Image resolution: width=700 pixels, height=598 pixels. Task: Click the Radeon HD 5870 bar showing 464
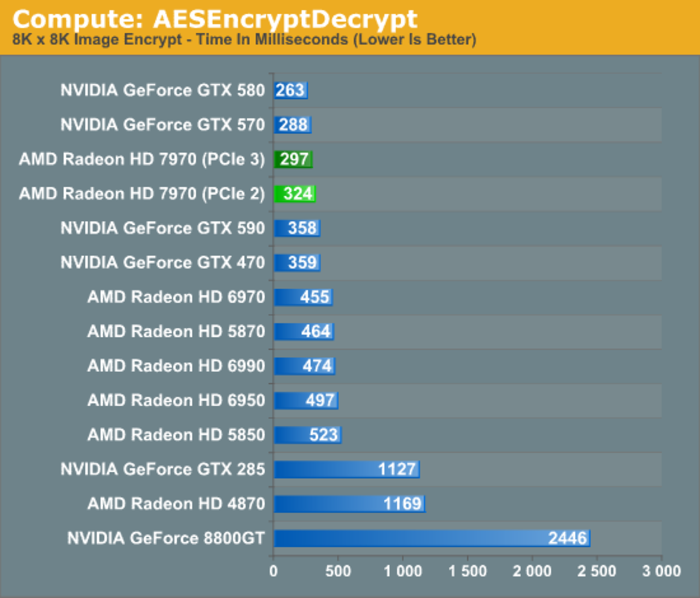click(304, 331)
